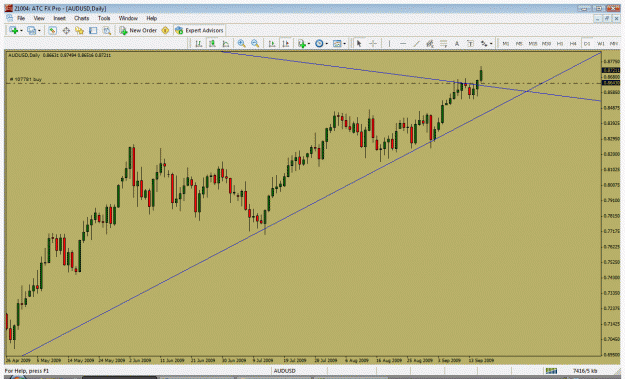Toggle chart Auto Scroll
Image resolution: width=625 pixels, height=379 pixels.
click(272, 43)
